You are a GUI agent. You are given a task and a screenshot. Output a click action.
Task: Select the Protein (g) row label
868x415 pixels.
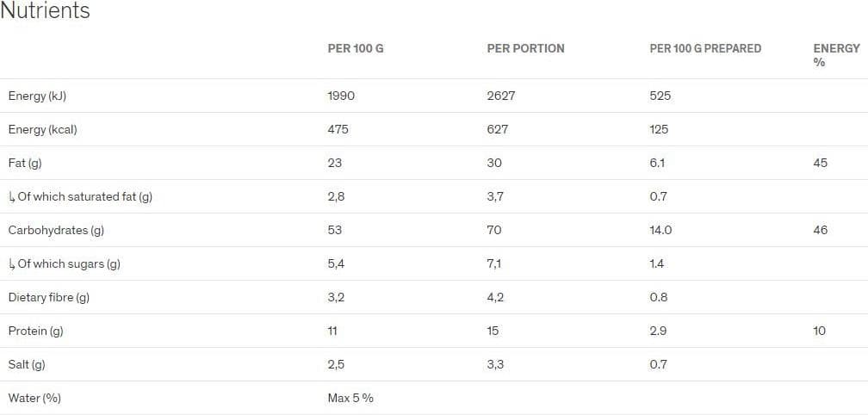click(x=35, y=331)
